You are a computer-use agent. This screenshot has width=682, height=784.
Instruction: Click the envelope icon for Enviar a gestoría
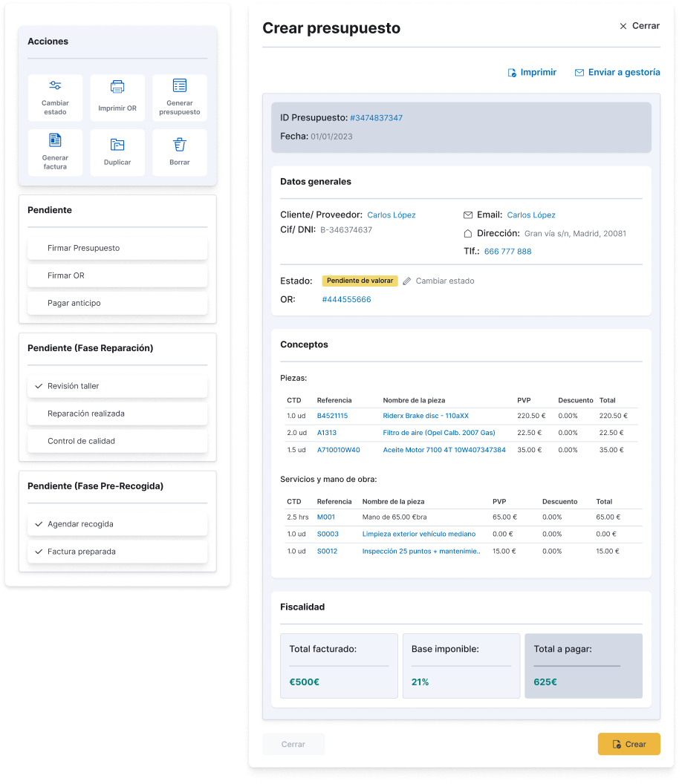pyautogui.click(x=579, y=73)
